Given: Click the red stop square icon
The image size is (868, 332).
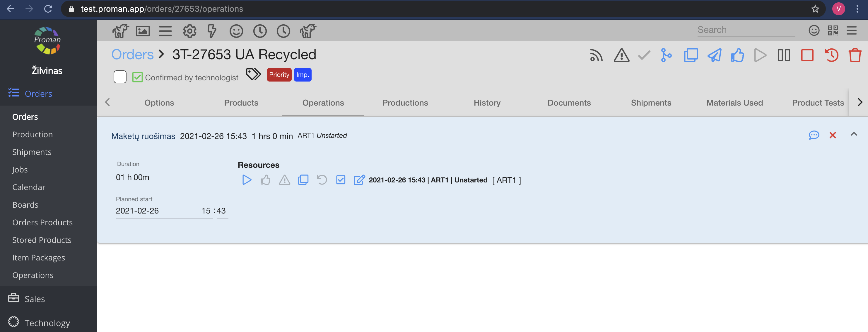Looking at the screenshot, I should click(x=807, y=55).
